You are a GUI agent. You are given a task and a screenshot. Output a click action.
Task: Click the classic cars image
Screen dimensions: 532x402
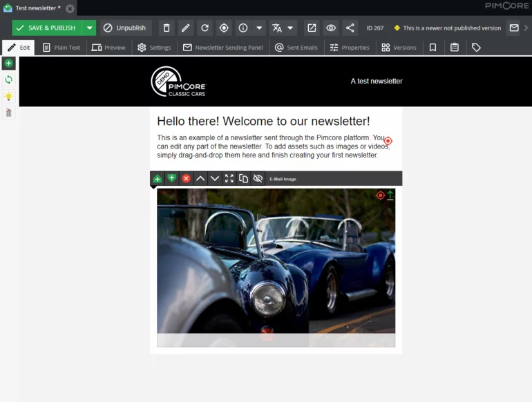coord(276,268)
